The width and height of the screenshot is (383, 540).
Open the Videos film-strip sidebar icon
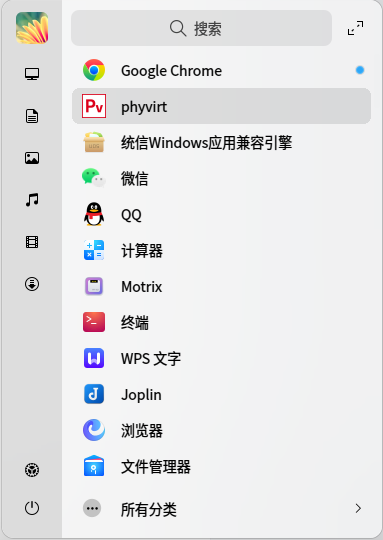click(x=32, y=242)
